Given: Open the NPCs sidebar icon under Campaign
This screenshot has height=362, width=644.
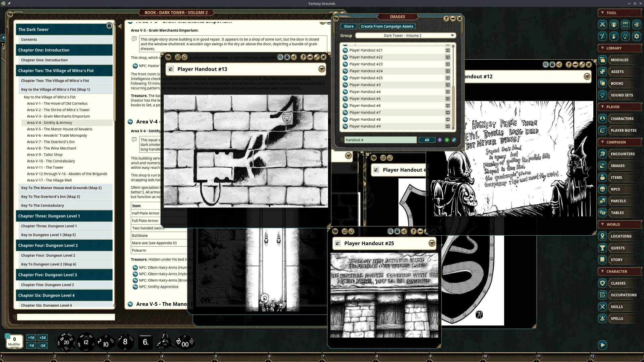Looking at the screenshot, I should click(603, 189).
